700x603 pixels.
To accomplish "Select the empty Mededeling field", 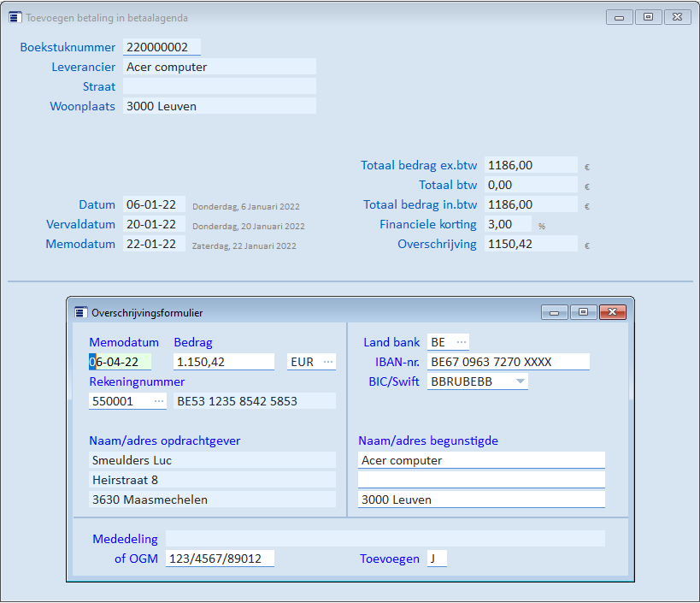I will tap(385, 539).
